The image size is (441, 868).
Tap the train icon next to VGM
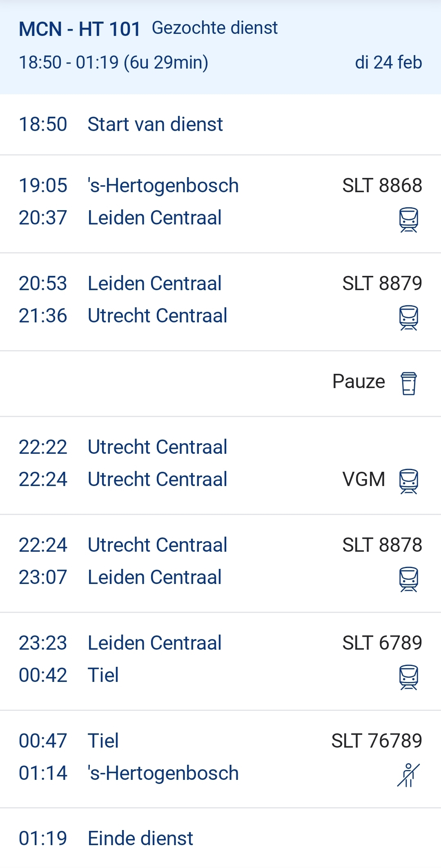click(x=408, y=481)
